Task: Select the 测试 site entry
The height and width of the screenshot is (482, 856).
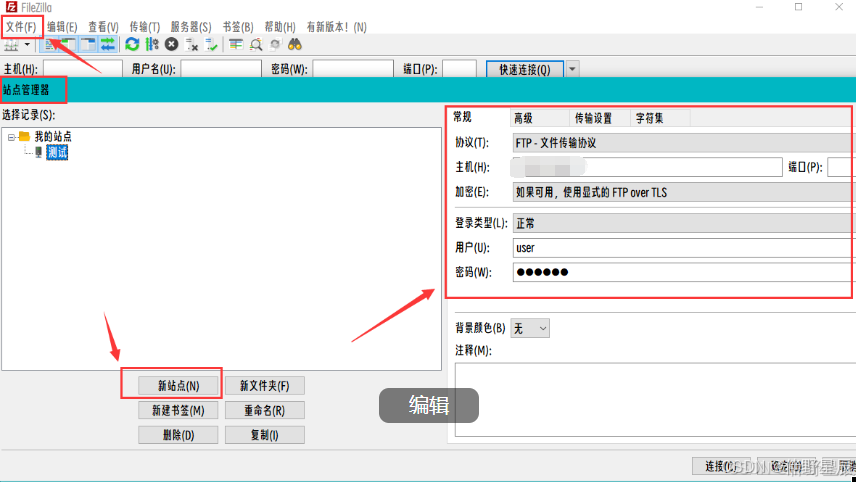Action: click(x=57, y=152)
